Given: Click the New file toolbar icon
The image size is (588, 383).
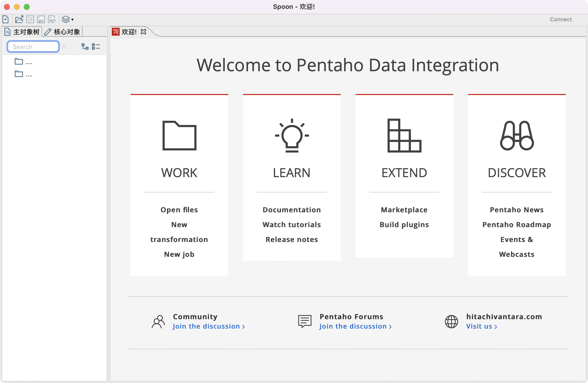Looking at the screenshot, I should point(5,19).
